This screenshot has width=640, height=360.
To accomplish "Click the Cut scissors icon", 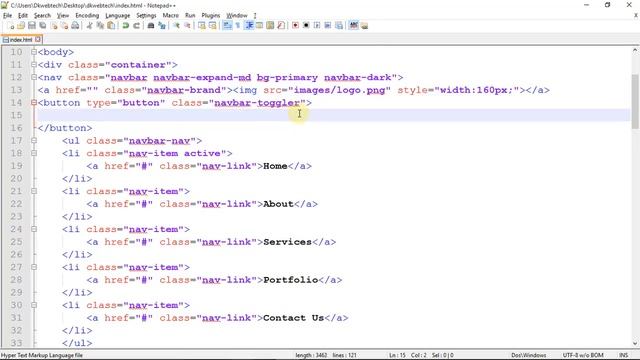I will 89,26.
